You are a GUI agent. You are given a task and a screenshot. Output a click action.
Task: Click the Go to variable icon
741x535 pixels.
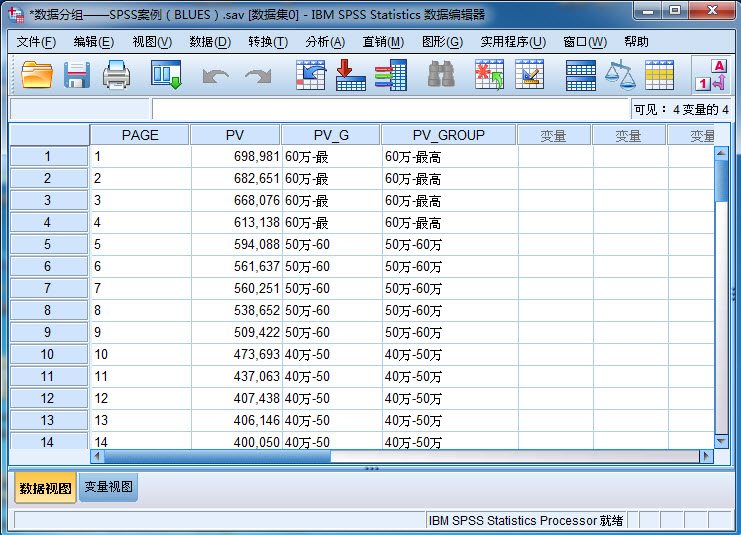coord(350,75)
